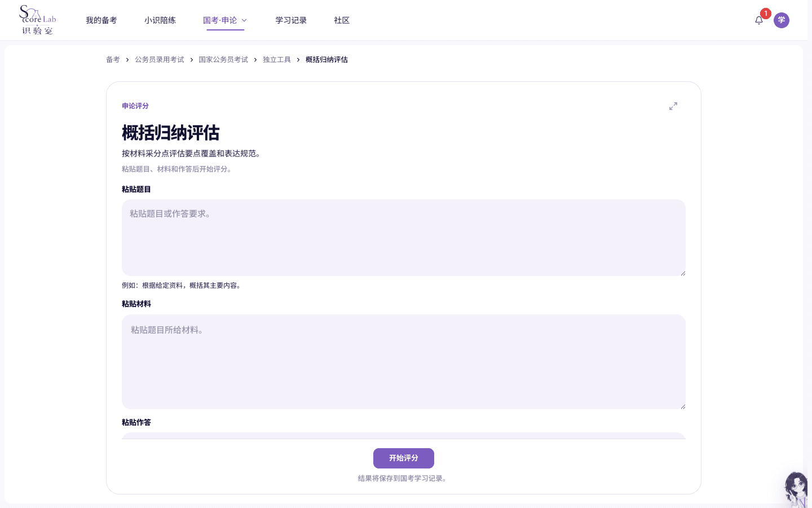Viewport: 812px width, 508px height.
Task: Open the 小识陪练 menu item
Action: point(160,20)
